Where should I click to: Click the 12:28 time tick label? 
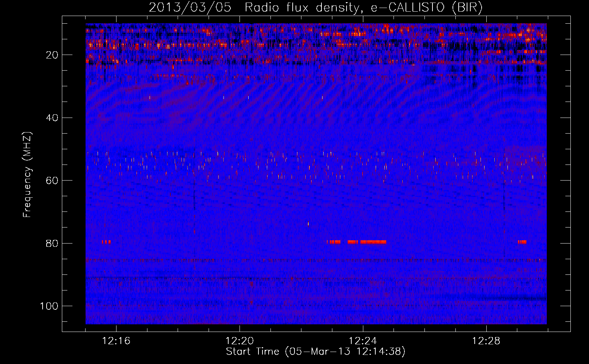(486, 341)
